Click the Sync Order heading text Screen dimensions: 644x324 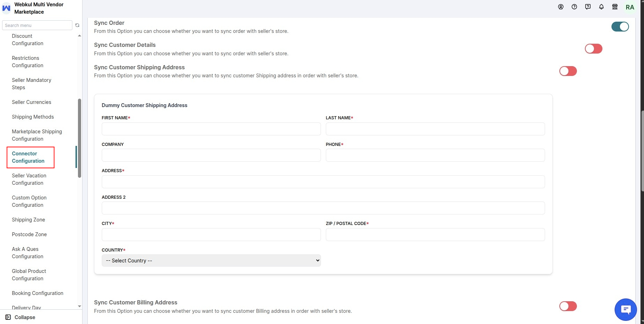coord(109,23)
